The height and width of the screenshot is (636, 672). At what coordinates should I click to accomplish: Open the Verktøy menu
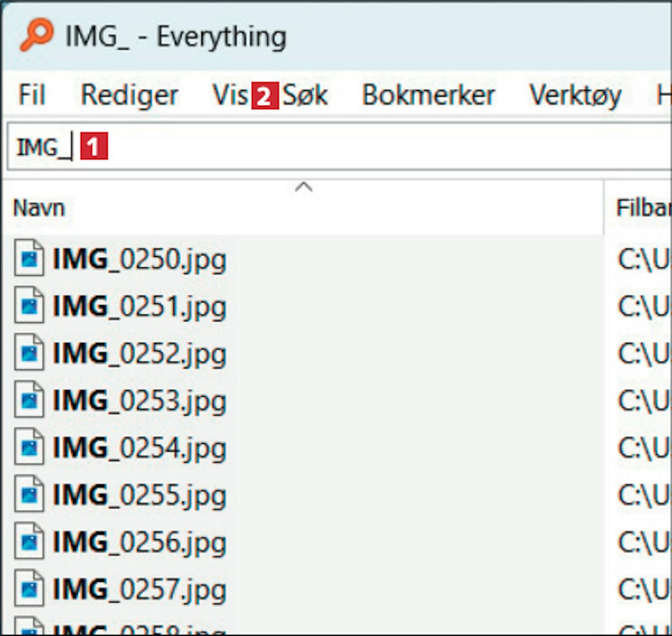click(575, 95)
